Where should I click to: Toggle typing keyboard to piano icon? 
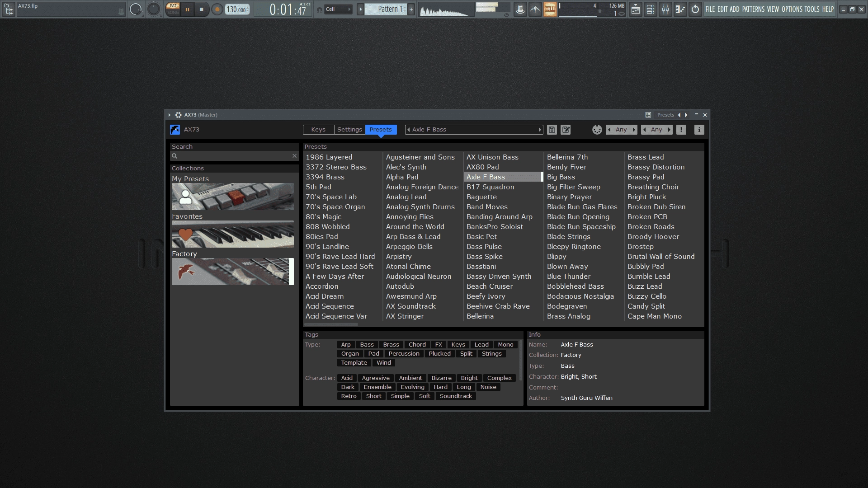pyautogui.click(x=550, y=9)
